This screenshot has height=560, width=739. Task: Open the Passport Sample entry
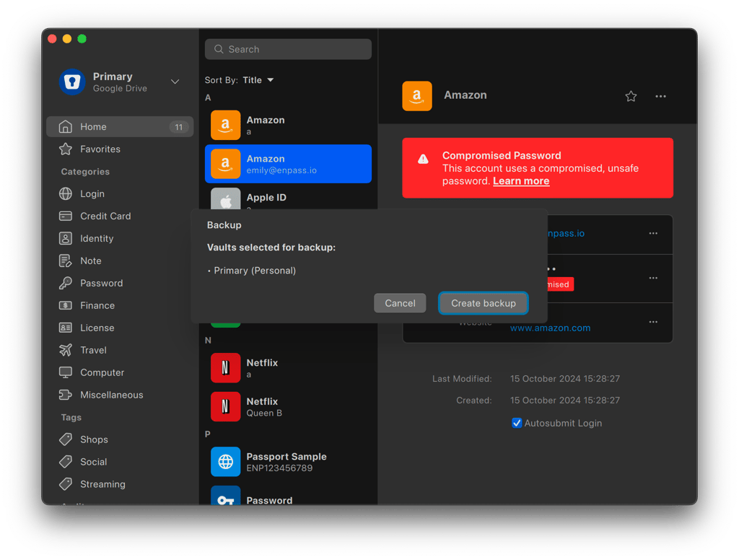[x=288, y=462]
